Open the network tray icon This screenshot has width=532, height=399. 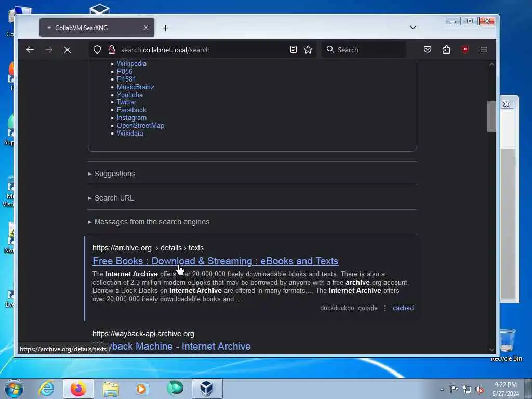click(467, 389)
